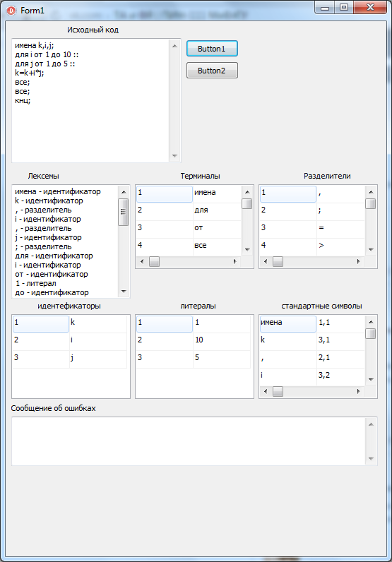Select the '3,2' cell in стандартные символы
The image size is (392, 562).
340,376
